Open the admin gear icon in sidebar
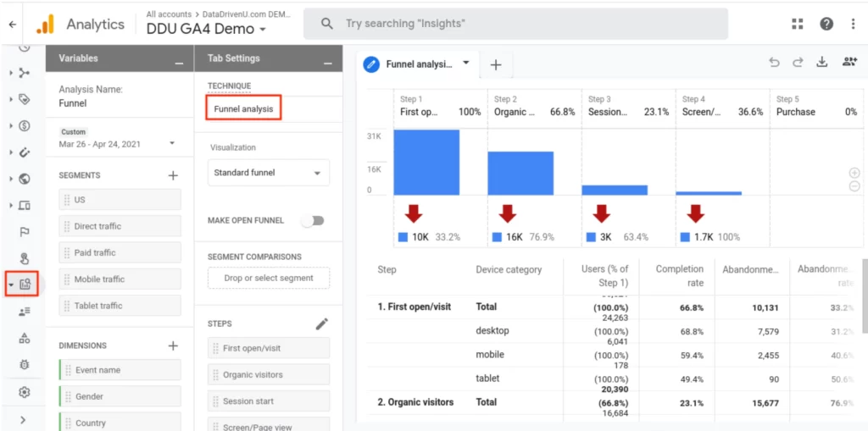 coord(25,392)
